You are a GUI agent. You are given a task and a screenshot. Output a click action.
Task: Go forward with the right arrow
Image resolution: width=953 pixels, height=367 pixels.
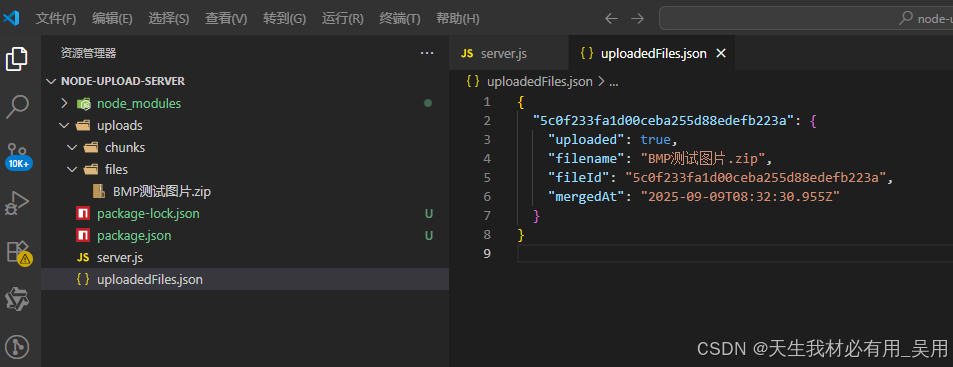click(637, 19)
